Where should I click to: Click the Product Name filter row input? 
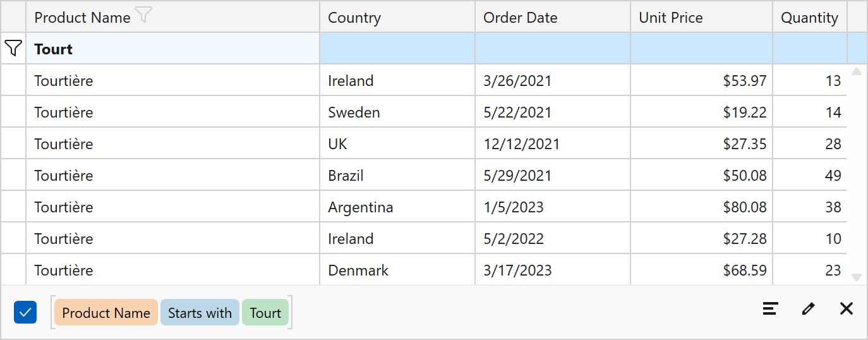tap(172, 49)
